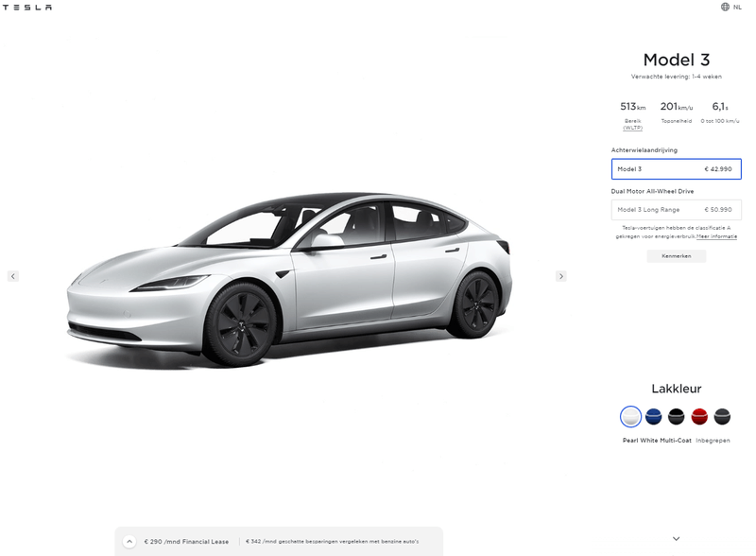Show previous car image with left arrow

[x=13, y=276]
